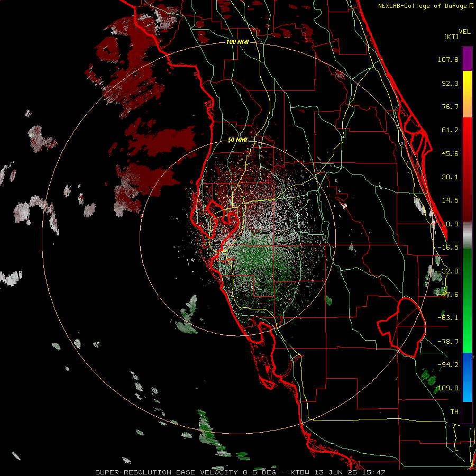The width and height of the screenshot is (476, 476).
Task: Click the 107.8 velocity scale value
Action: point(448,59)
